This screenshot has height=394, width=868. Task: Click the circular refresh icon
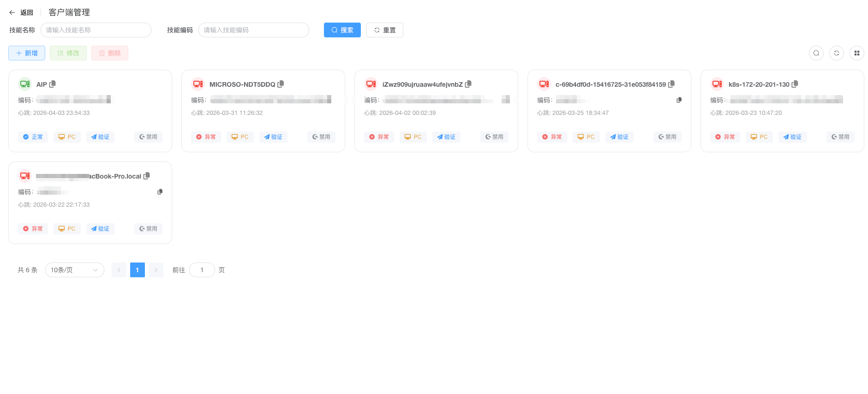coord(836,53)
